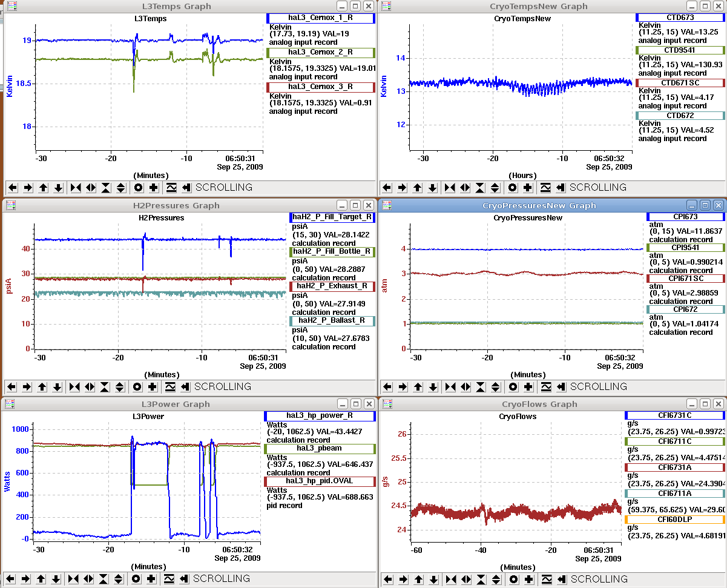Click inward-arrows horizontal zoom icon in L3Temps Graph
Image resolution: width=727 pixels, height=588 pixels.
point(76,188)
